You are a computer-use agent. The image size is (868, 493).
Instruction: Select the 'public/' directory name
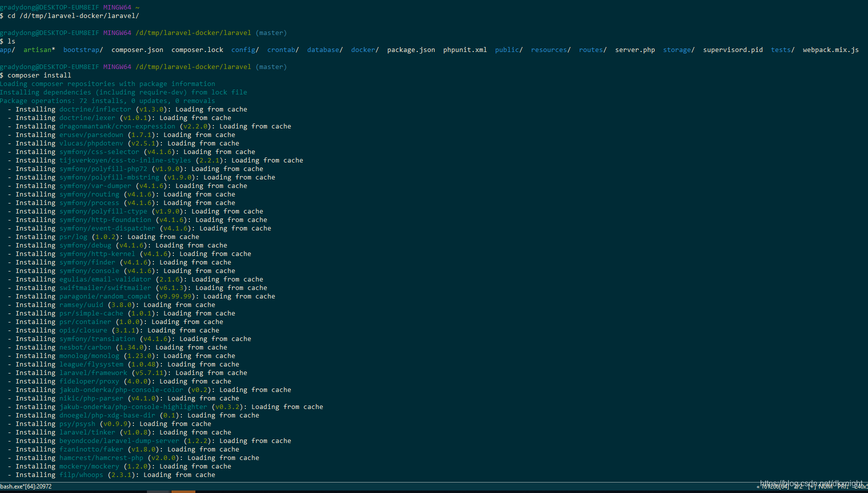[x=509, y=50]
